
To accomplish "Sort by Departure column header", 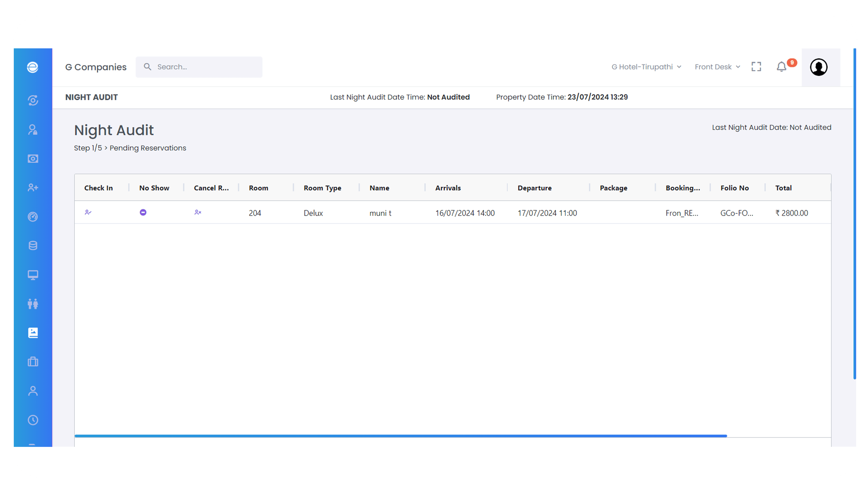I will click(534, 188).
